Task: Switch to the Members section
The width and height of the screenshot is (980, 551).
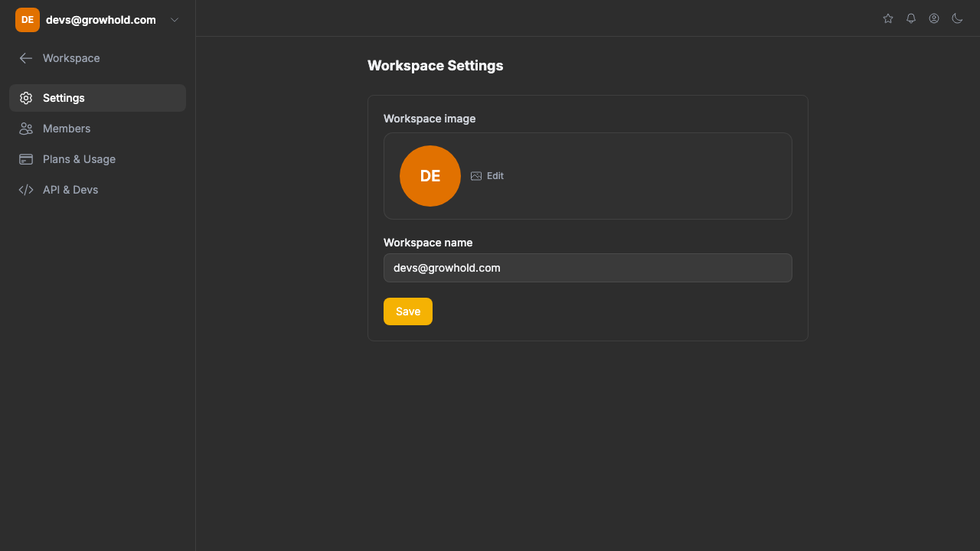Action: (x=67, y=129)
